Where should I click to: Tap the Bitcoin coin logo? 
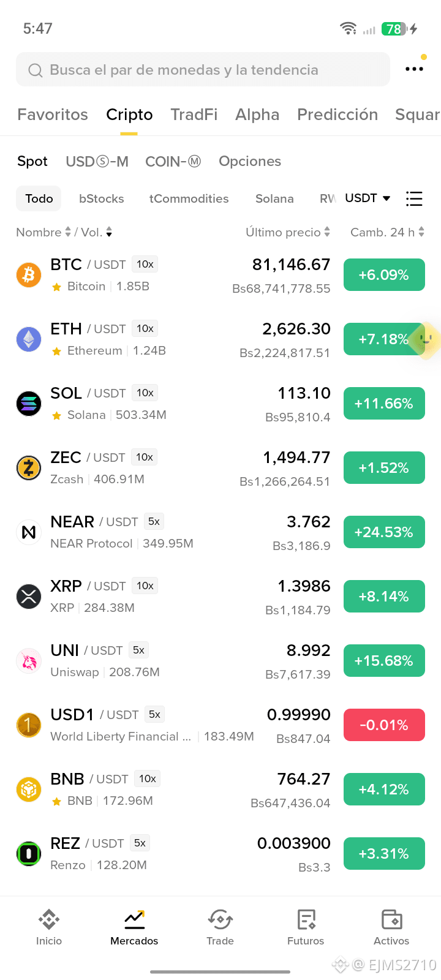[x=29, y=275]
